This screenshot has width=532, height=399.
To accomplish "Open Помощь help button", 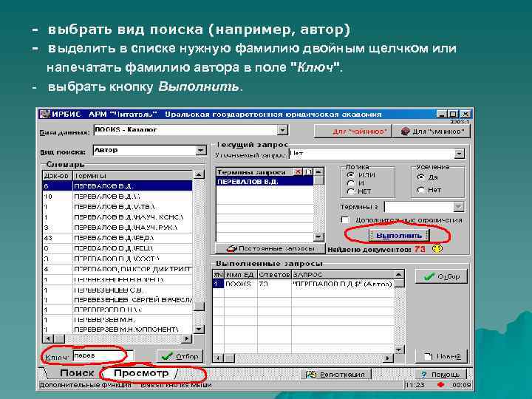I will point(441,374).
